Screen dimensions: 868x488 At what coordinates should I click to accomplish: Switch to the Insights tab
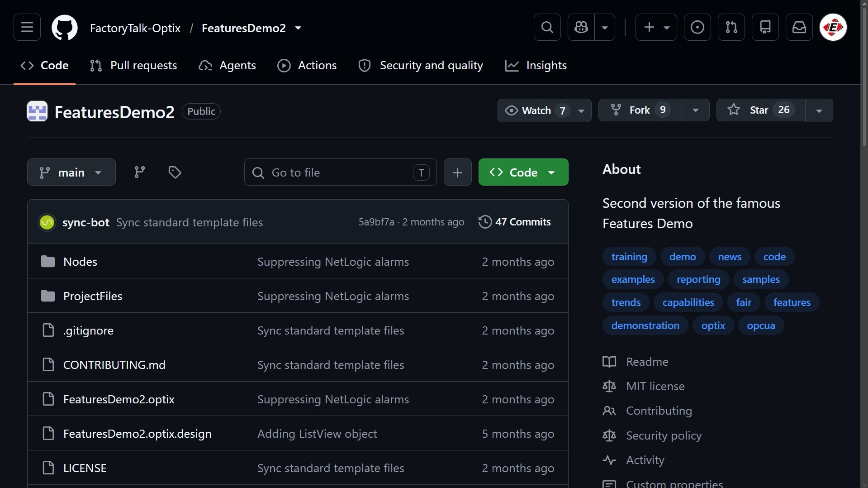tap(536, 66)
